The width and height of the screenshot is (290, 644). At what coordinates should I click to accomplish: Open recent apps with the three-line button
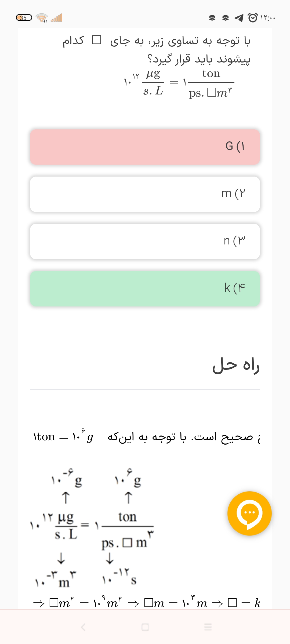coord(208,627)
